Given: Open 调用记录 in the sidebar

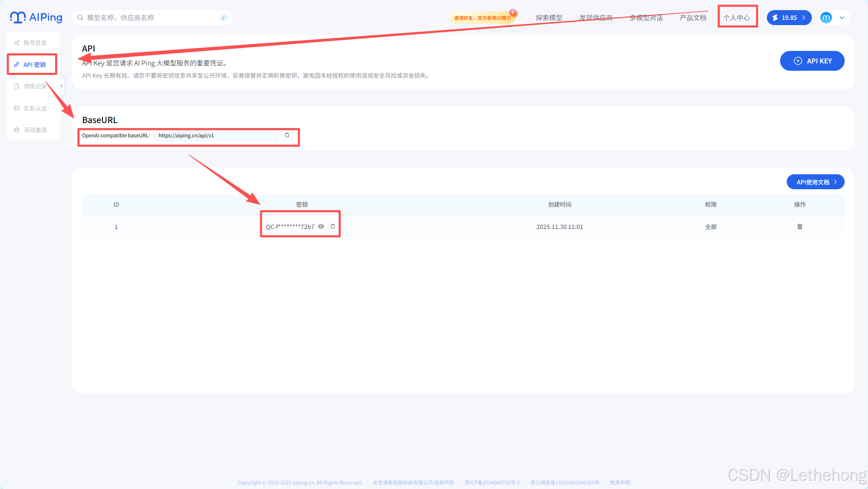Looking at the screenshot, I should coord(35,86).
